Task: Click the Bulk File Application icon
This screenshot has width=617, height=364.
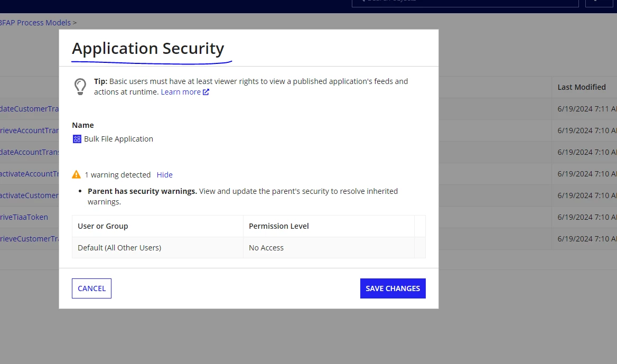Action: coord(77,139)
